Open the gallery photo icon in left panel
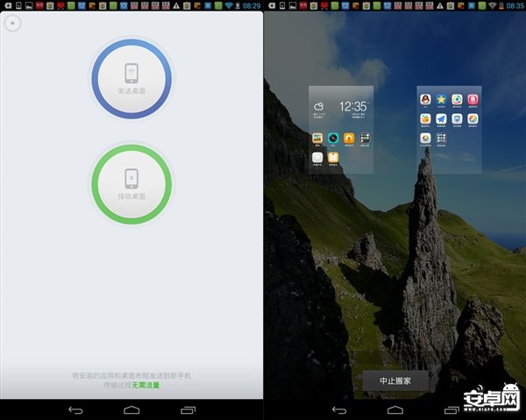The image size is (526, 420). coord(317,139)
